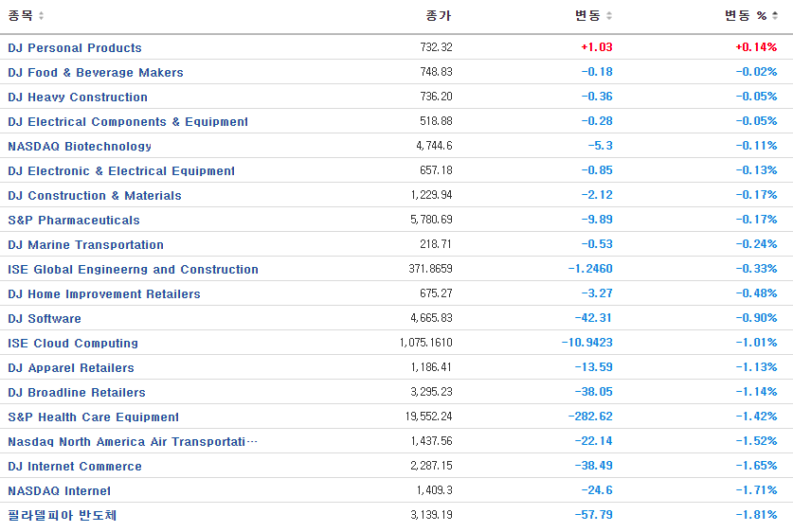This screenshot has width=793, height=532.
Task: Open DJ Internet Commerce index
Action: [75, 467]
